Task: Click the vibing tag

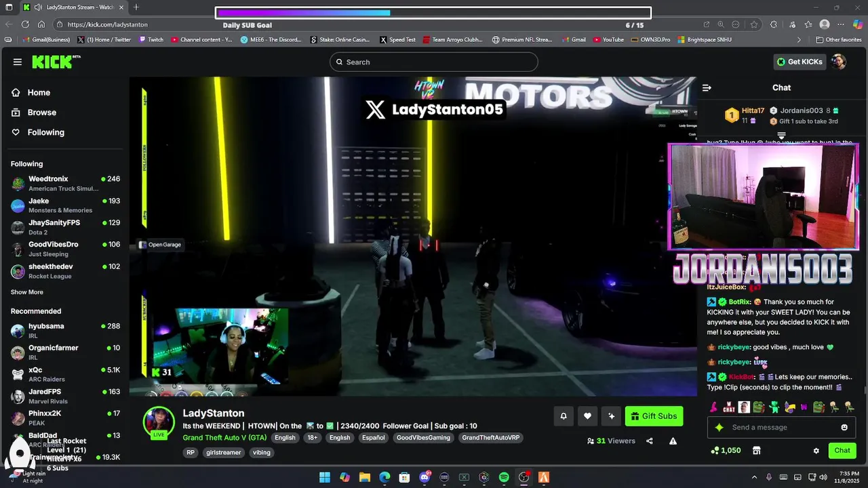Action: coord(261,453)
